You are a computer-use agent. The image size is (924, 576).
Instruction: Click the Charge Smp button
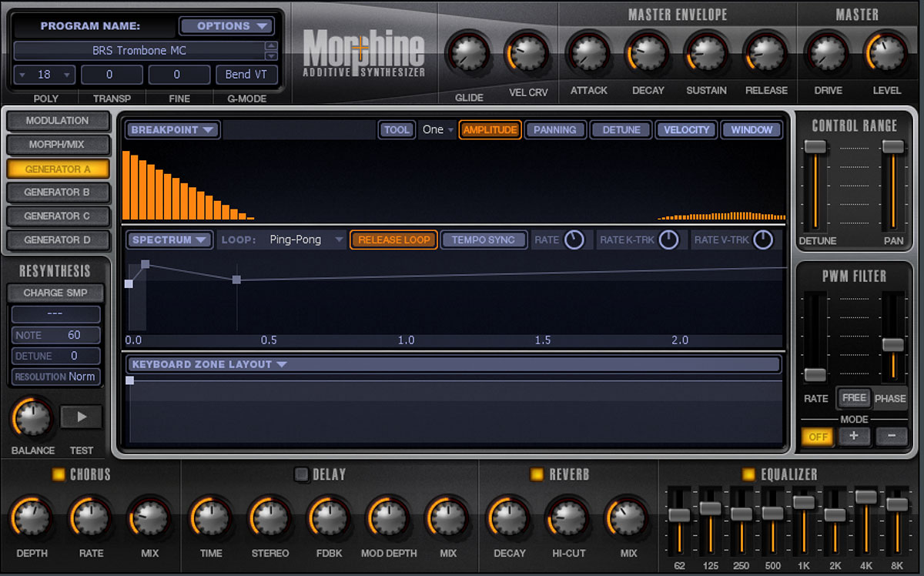click(55, 293)
